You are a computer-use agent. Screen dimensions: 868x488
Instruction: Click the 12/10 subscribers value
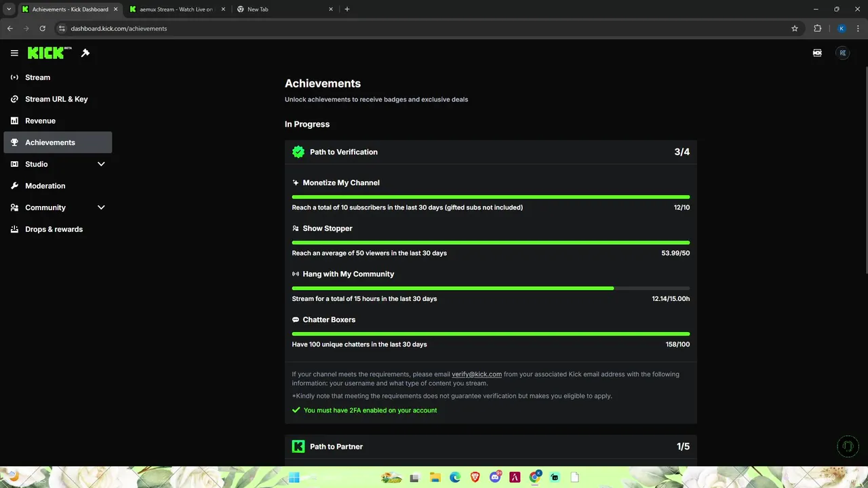click(x=682, y=207)
